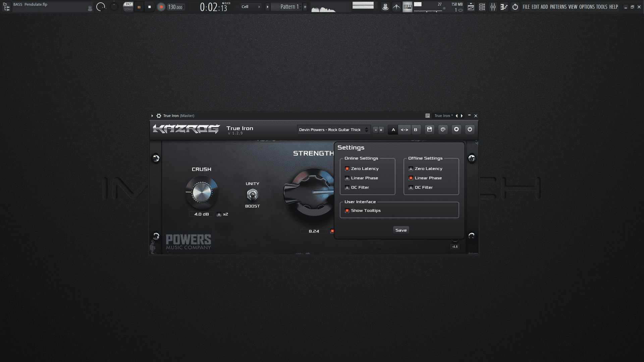This screenshot has height=362, width=644.
Task: Open the skin palette icon
Action: pos(443,129)
